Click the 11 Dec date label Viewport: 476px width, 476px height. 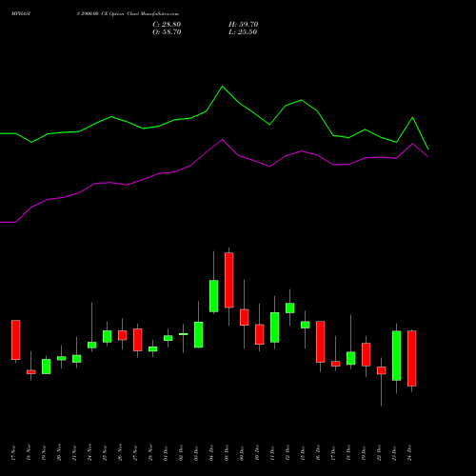272,453
